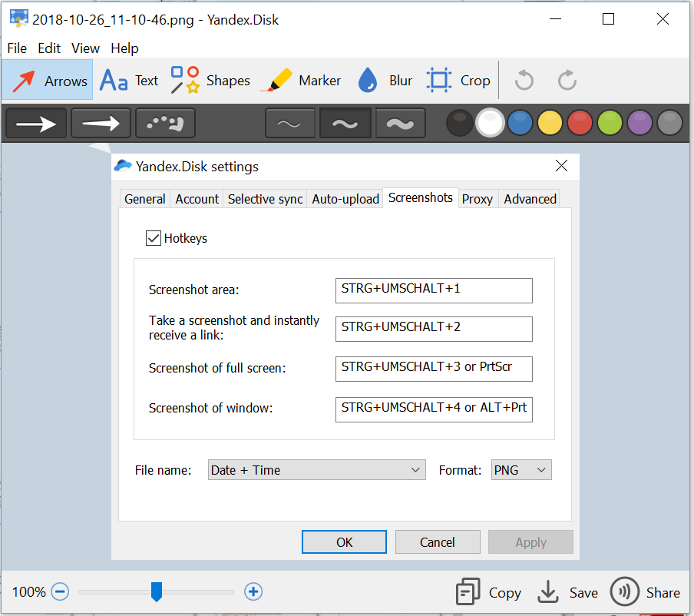The height and width of the screenshot is (616, 694).
Task: Open the Selective sync tab
Action: (x=265, y=199)
